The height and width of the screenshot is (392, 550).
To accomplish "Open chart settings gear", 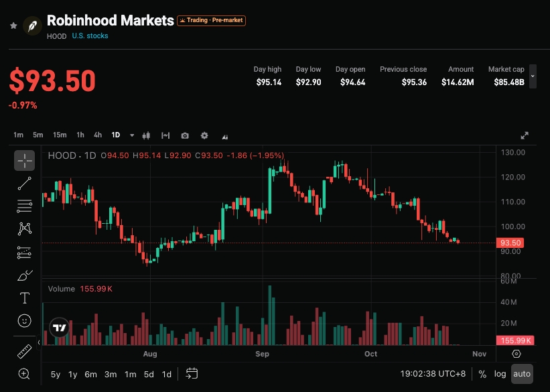I will (204, 135).
